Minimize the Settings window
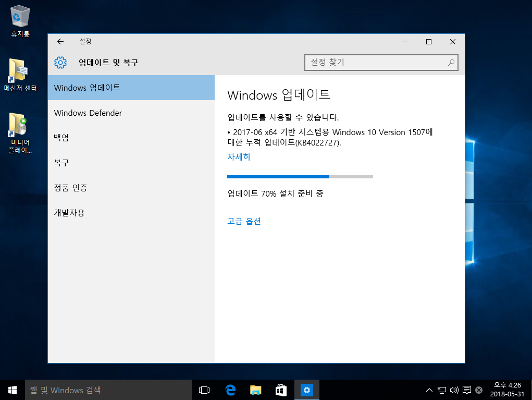 [x=405, y=42]
